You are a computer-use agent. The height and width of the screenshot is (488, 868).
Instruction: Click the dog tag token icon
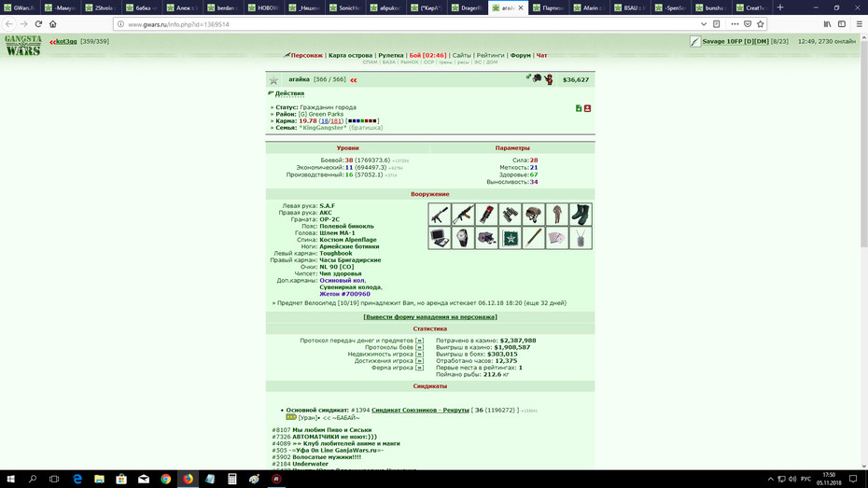[x=581, y=239]
